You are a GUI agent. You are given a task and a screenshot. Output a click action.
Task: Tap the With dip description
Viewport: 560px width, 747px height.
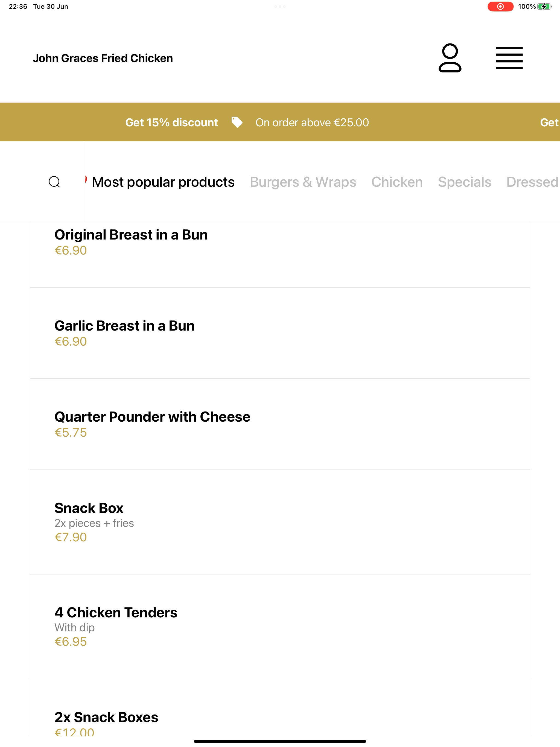click(75, 628)
